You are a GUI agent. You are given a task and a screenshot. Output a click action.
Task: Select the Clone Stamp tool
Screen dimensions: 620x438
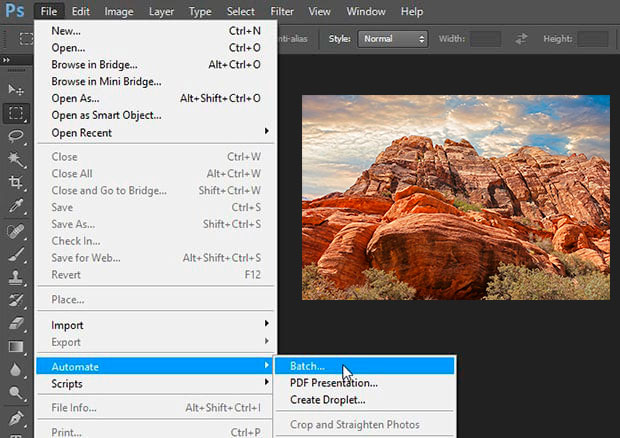pos(16,277)
